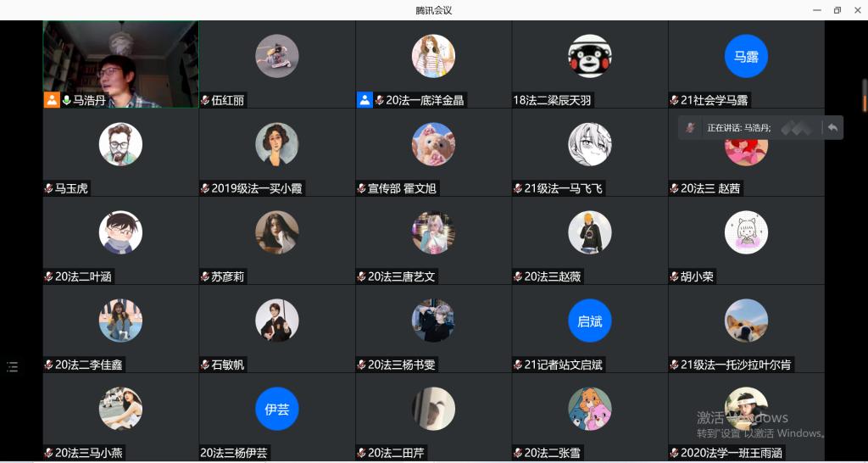The height and width of the screenshot is (463, 868).
Task: Click the blue 马露 avatar circle
Action: pos(746,56)
